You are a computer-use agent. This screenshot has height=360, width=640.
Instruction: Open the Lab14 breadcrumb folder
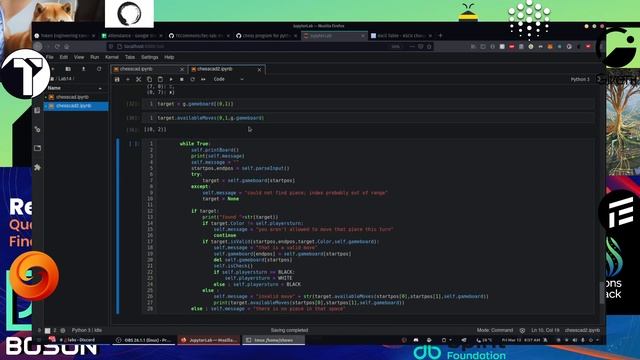click(x=64, y=78)
